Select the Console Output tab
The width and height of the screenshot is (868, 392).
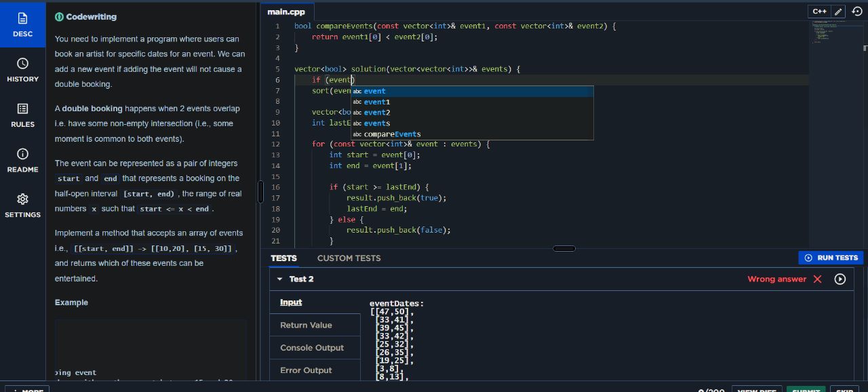[315, 347]
